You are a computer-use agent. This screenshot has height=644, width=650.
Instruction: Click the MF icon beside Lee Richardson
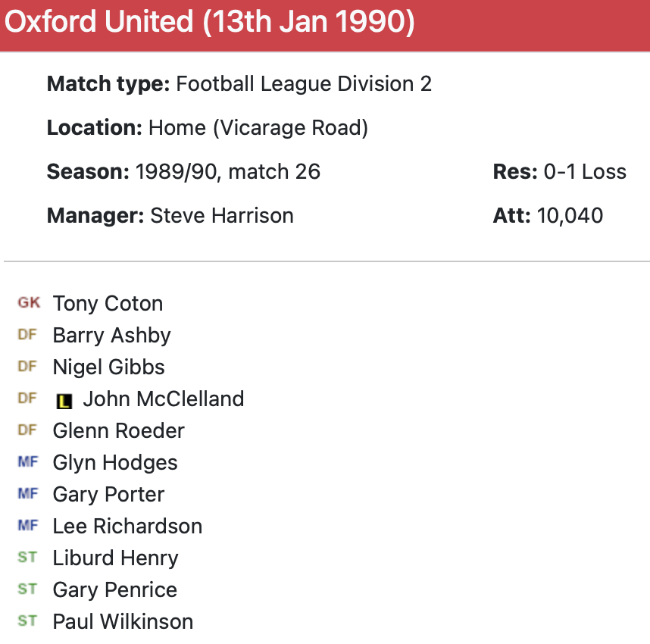click(27, 526)
